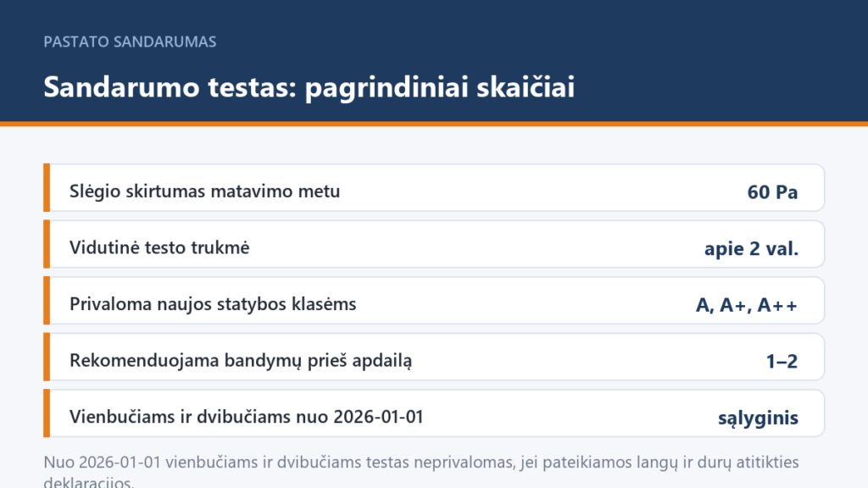Click the orange bar of the Privaloma naujos statybos row
868x488 pixels.
(47, 301)
